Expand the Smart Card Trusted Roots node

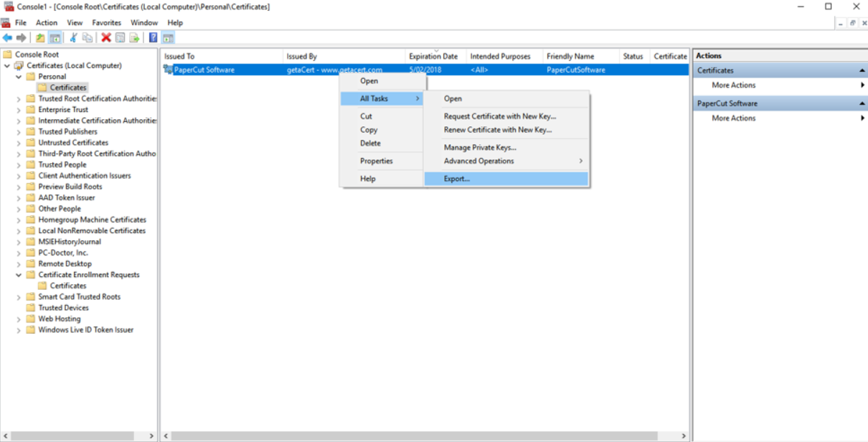click(x=19, y=297)
